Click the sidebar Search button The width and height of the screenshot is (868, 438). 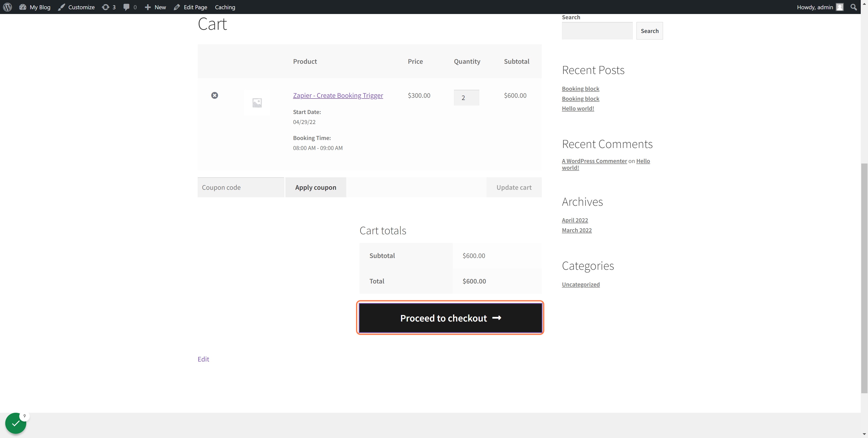[x=649, y=31]
